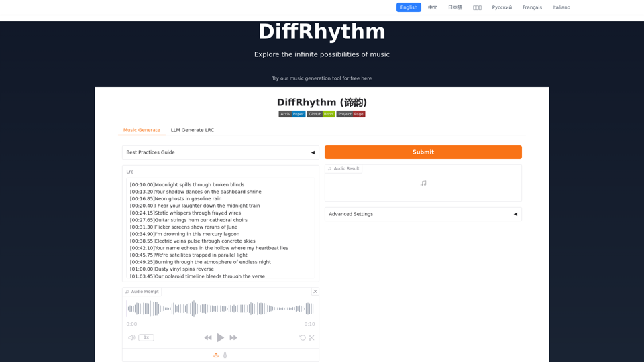644x362 pixels.
Task: Open the Arxiv Paper badge link
Action: 292,114
